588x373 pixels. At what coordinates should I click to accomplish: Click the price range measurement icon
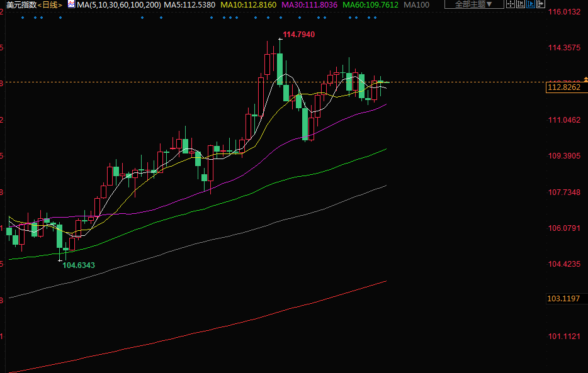pyautogui.click(x=521, y=4)
